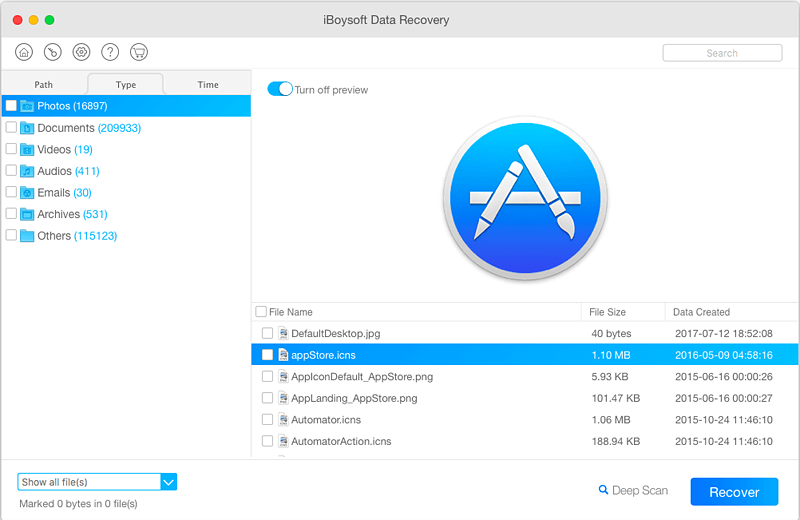Image resolution: width=800 pixels, height=520 pixels.
Task: Check the AppIconDefault_AppStore.png checkbox
Action: click(267, 376)
